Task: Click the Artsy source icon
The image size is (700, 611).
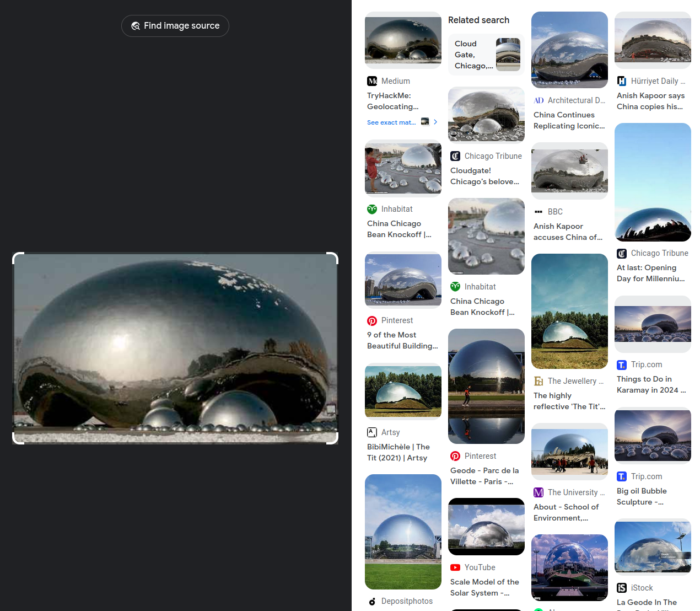Action: (372, 432)
